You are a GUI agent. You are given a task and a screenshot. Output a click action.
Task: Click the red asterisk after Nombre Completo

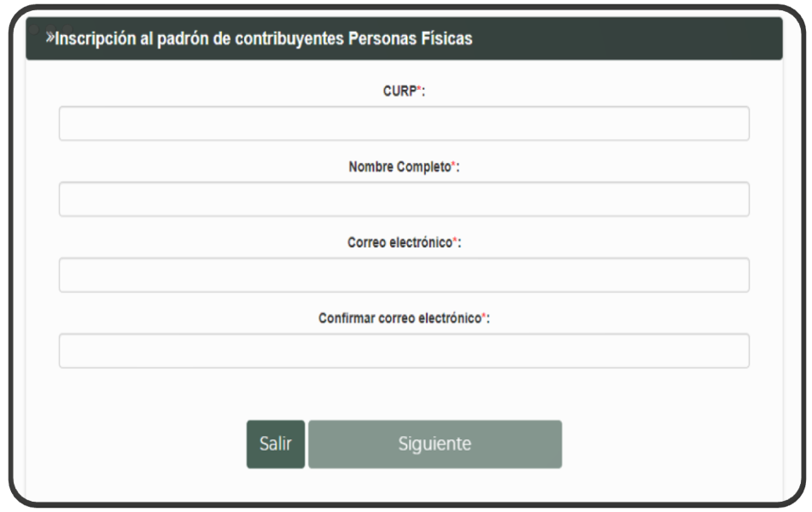(453, 166)
